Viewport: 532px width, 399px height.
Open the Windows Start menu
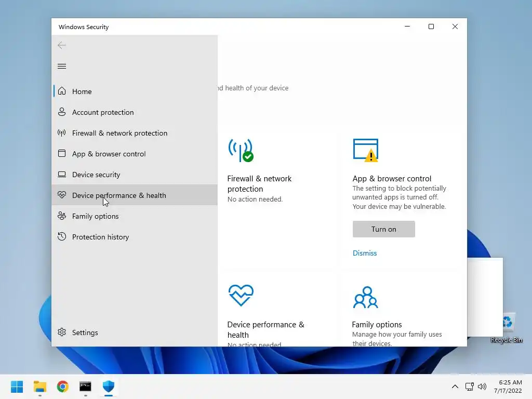(17, 387)
